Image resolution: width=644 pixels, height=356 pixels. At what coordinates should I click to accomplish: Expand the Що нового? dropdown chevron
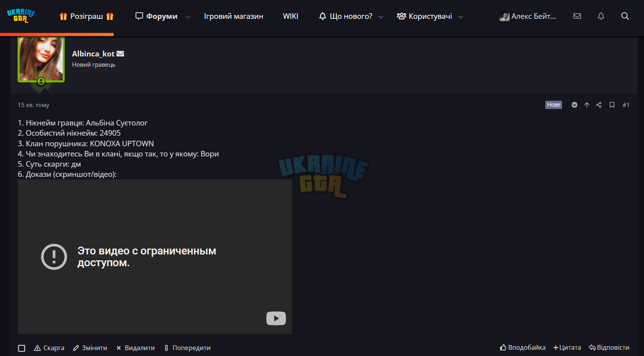click(381, 17)
